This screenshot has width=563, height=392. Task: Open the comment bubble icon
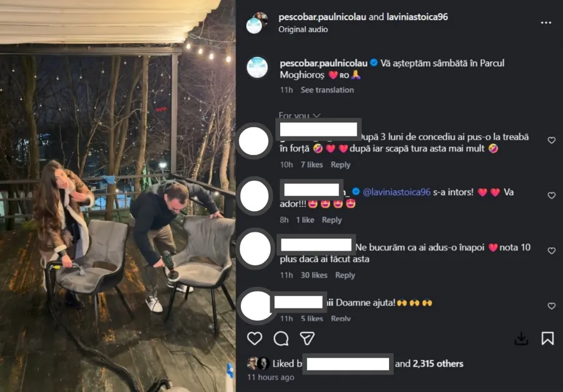pos(281,338)
